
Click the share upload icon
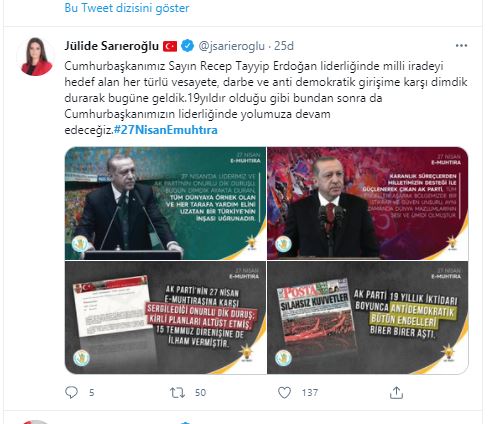pos(396,392)
